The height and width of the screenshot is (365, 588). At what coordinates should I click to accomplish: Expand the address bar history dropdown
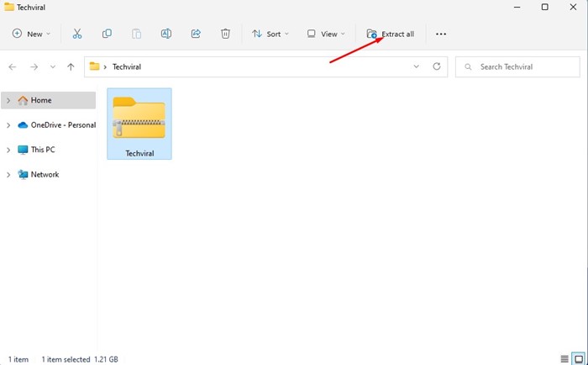pyautogui.click(x=417, y=66)
